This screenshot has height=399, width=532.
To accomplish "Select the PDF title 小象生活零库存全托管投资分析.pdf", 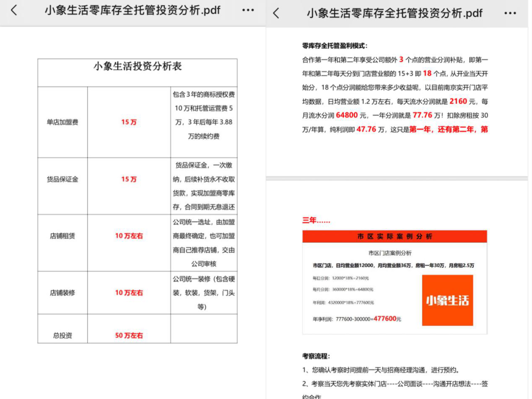I will [133, 10].
